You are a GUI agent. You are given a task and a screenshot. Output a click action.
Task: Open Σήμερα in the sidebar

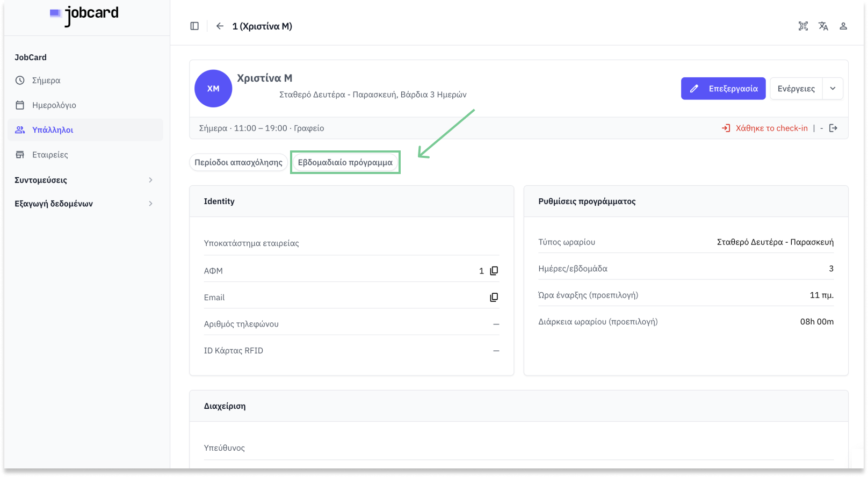pyautogui.click(x=85, y=80)
